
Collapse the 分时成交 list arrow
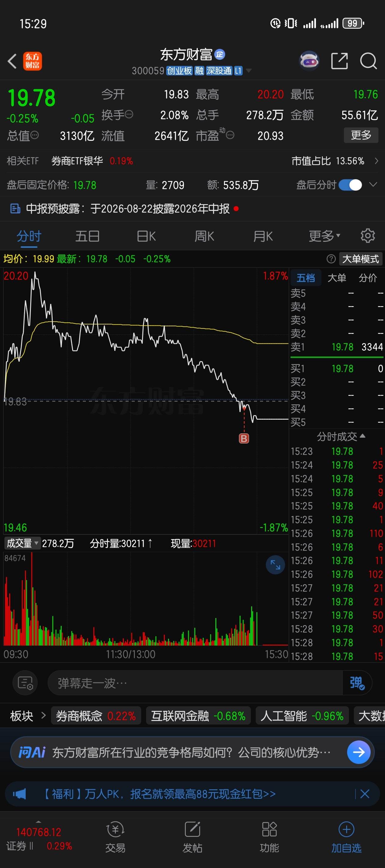coord(363,436)
